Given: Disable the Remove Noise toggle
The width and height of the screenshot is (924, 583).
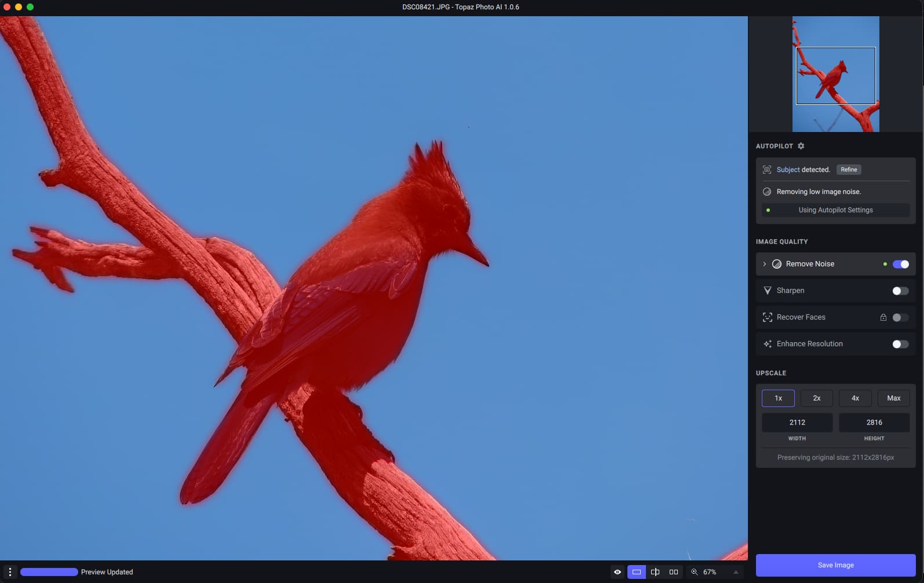Looking at the screenshot, I should coord(900,264).
